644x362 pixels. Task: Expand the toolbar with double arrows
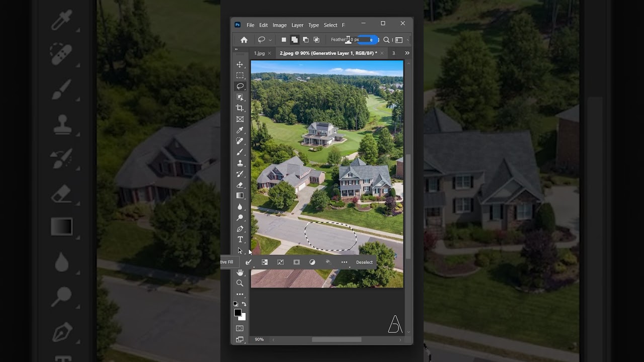(x=236, y=49)
